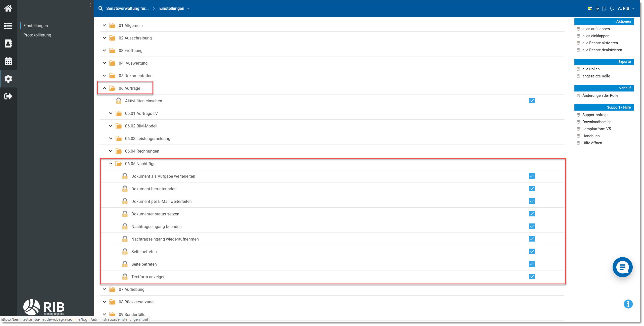Screen dimensions: 644x326
Task: Toggle the checkbox of the lower Seite betreten row
Action: tap(532, 264)
